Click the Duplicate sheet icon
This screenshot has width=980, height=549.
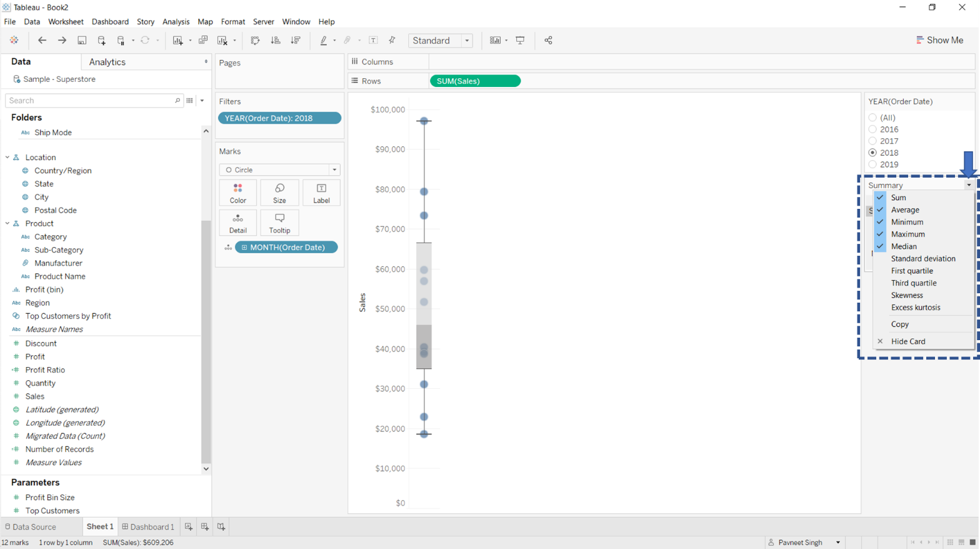click(203, 40)
